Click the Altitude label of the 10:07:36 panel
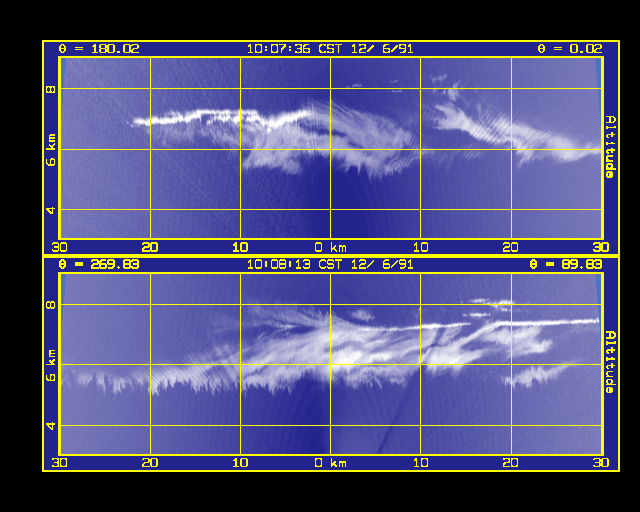This screenshot has height=512, width=640. pos(610,147)
